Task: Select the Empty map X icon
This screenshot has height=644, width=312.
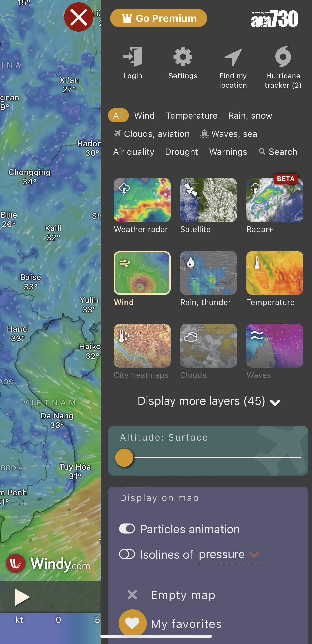Action: [132, 595]
